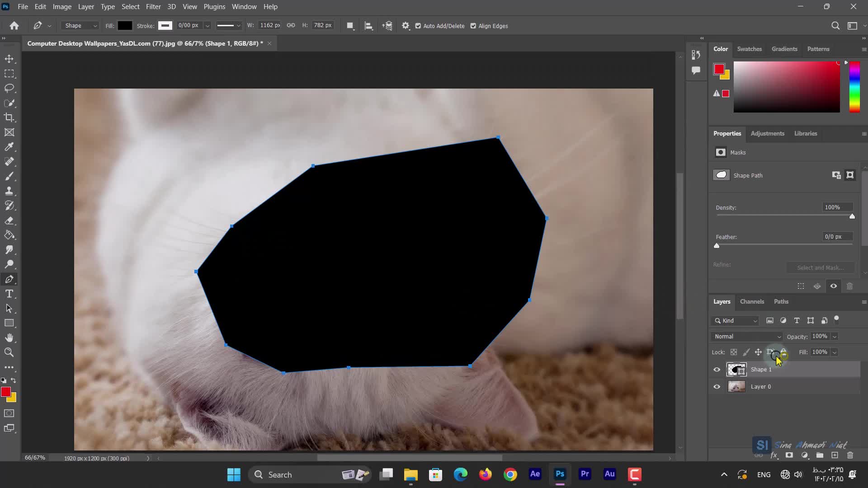Hide the Shape 1 layer

[717, 370]
